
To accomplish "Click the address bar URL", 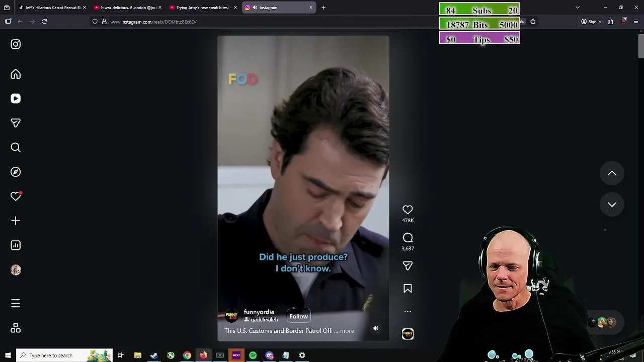I will 153,22.
